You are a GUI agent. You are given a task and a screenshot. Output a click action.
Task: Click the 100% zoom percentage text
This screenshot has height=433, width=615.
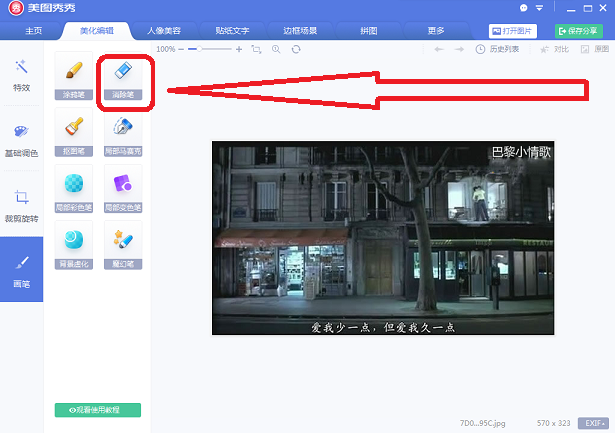click(166, 49)
